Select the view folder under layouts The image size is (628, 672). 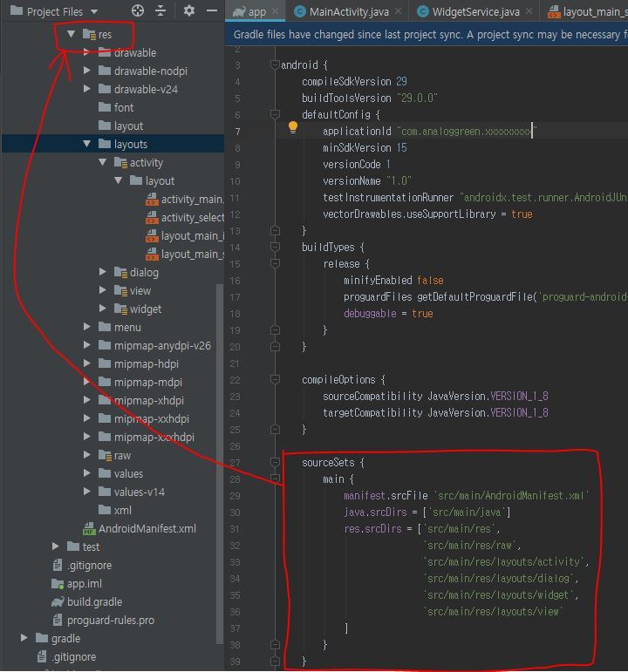[x=133, y=290]
